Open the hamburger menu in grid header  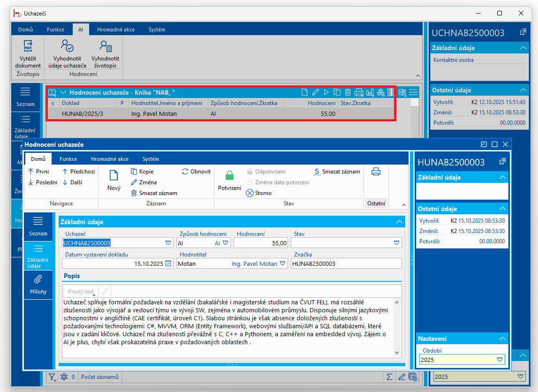click(x=413, y=92)
